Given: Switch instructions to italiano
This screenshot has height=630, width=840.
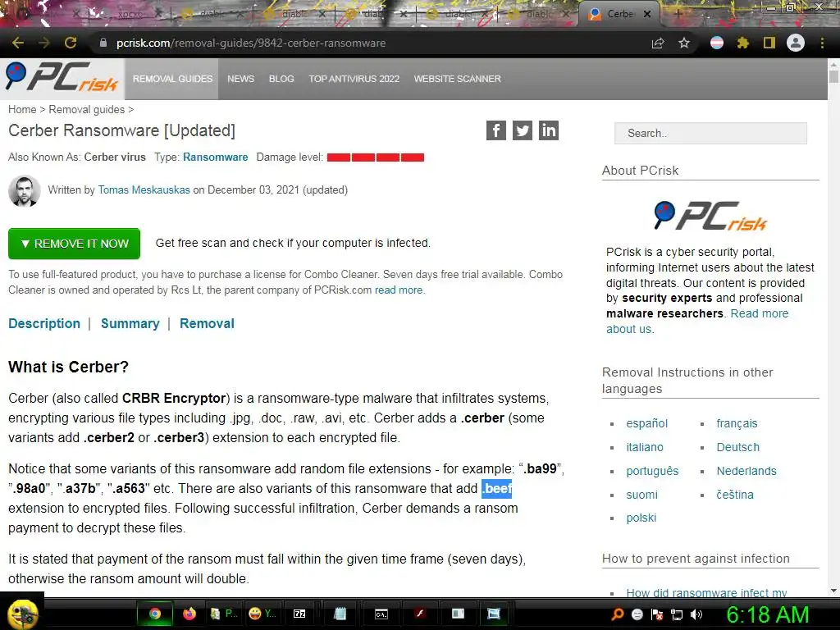Looking at the screenshot, I should [645, 447].
